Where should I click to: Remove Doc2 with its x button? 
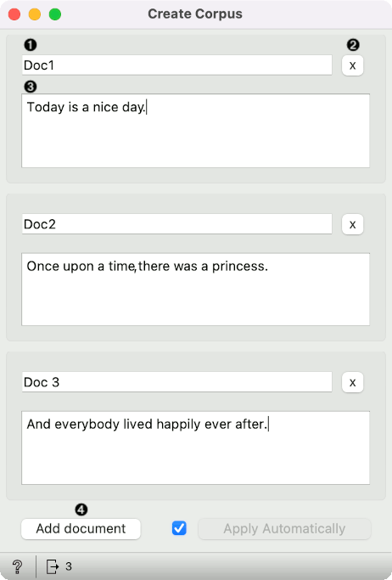pyautogui.click(x=352, y=224)
